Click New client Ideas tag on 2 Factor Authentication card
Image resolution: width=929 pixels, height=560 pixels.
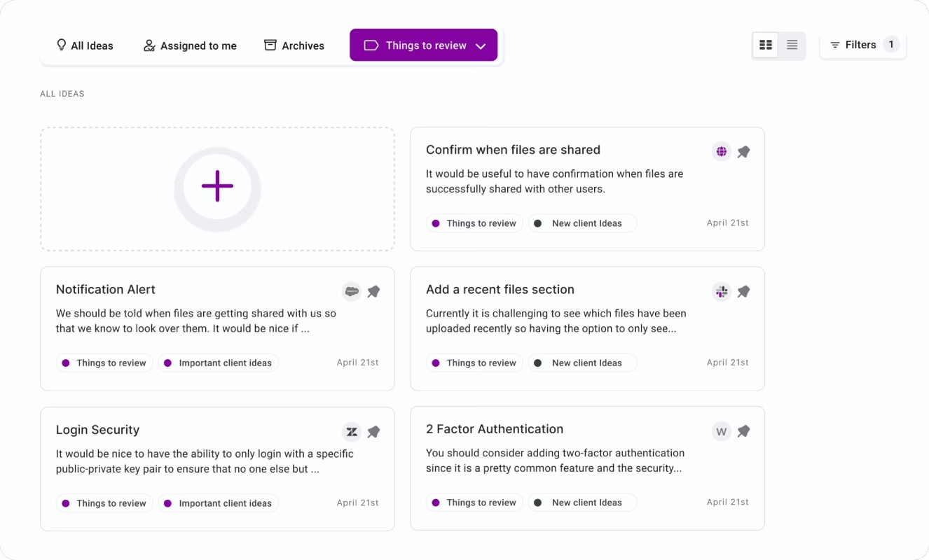[582, 503]
